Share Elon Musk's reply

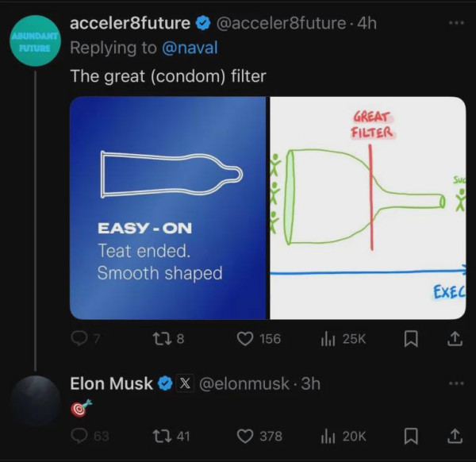455,436
